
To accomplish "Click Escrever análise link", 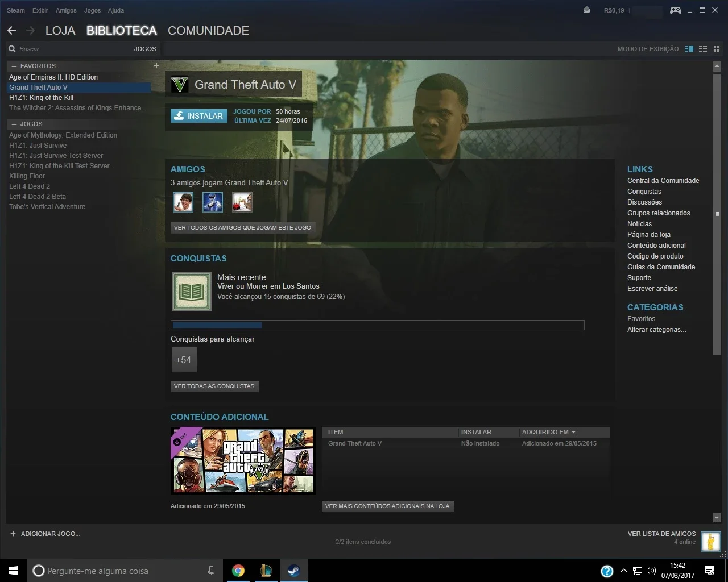I will click(x=652, y=289).
